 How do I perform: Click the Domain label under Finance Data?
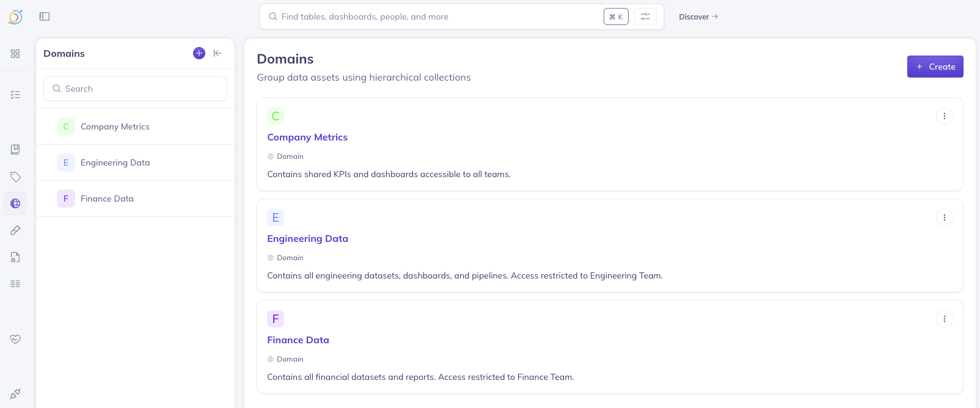tap(290, 359)
